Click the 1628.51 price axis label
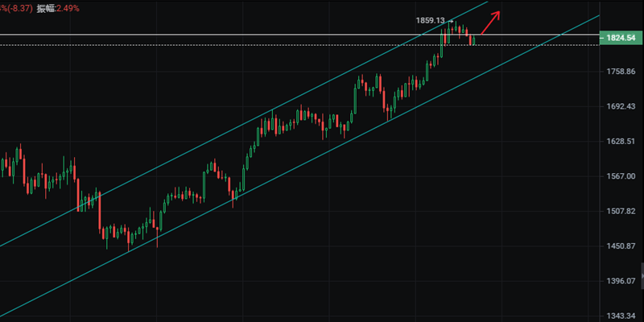Screen dimensions: 644x322 (621, 142)
